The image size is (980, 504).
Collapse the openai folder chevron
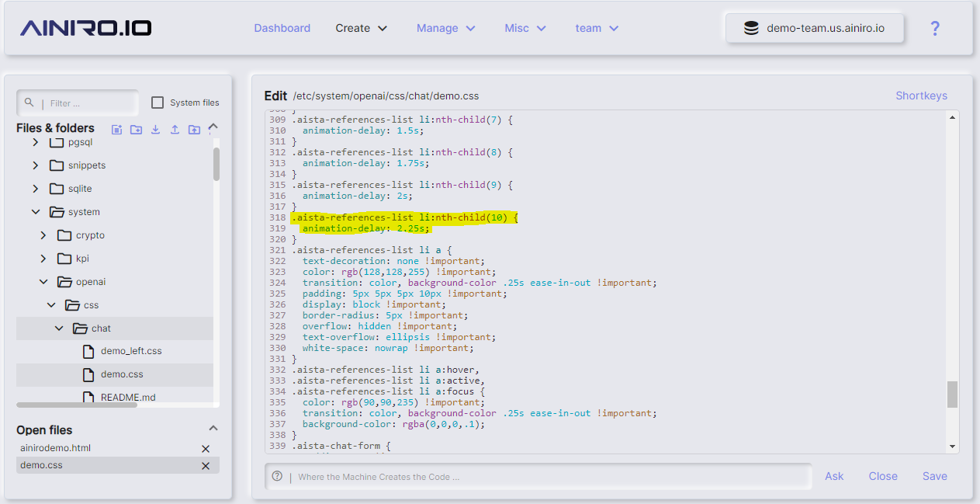(43, 282)
